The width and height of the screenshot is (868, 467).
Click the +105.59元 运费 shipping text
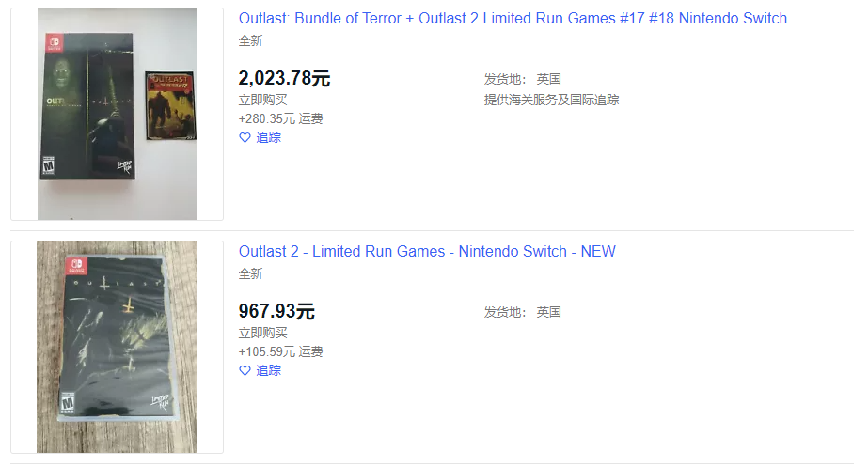coord(280,352)
